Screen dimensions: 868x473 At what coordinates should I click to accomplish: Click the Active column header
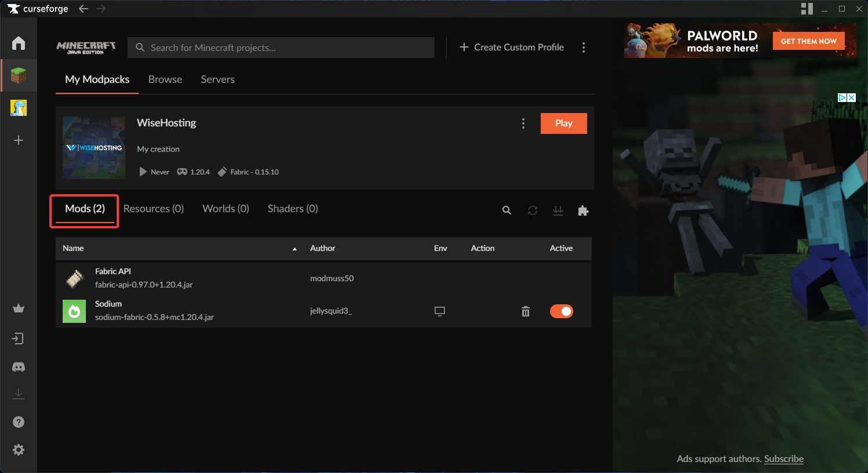pos(561,248)
